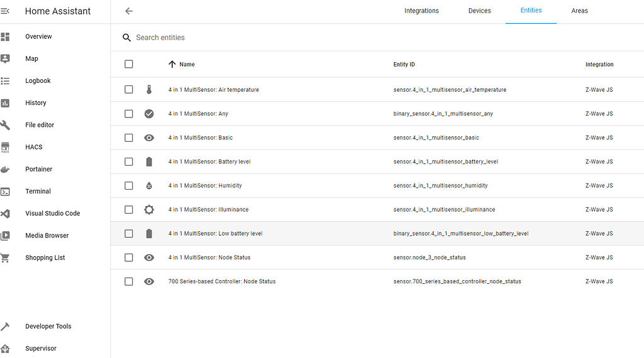The height and width of the screenshot is (358, 644).
Task: Check the select-all checkbox in the header
Action: point(129,64)
